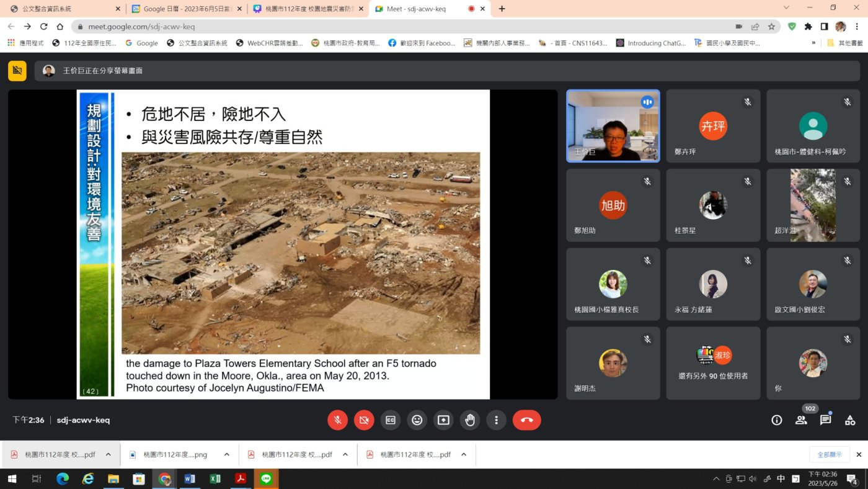Expand options for first downloaded pdf
868x489 pixels.
tap(108, 455)
